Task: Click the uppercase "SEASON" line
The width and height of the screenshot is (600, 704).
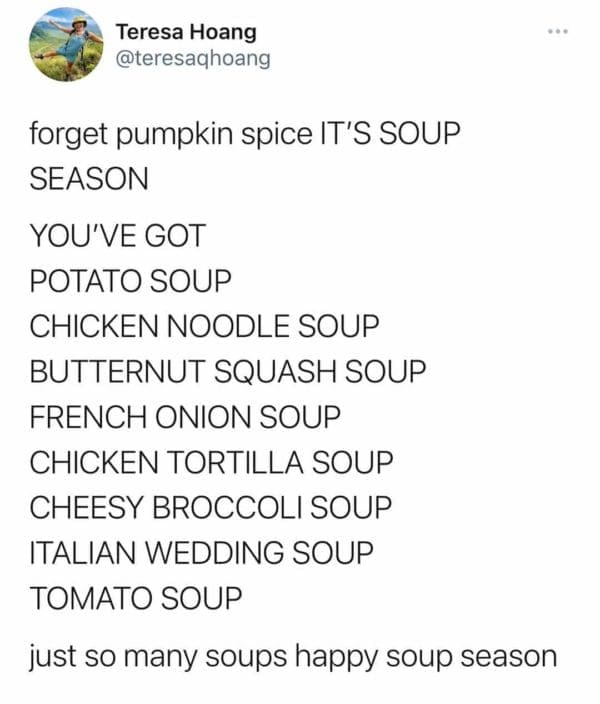Action: [x=89, y=180]
